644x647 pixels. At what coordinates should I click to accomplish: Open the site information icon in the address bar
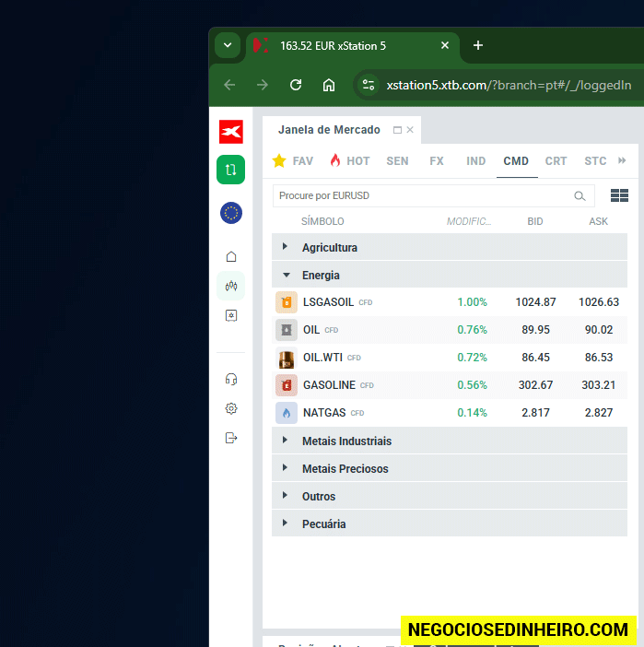369,85
